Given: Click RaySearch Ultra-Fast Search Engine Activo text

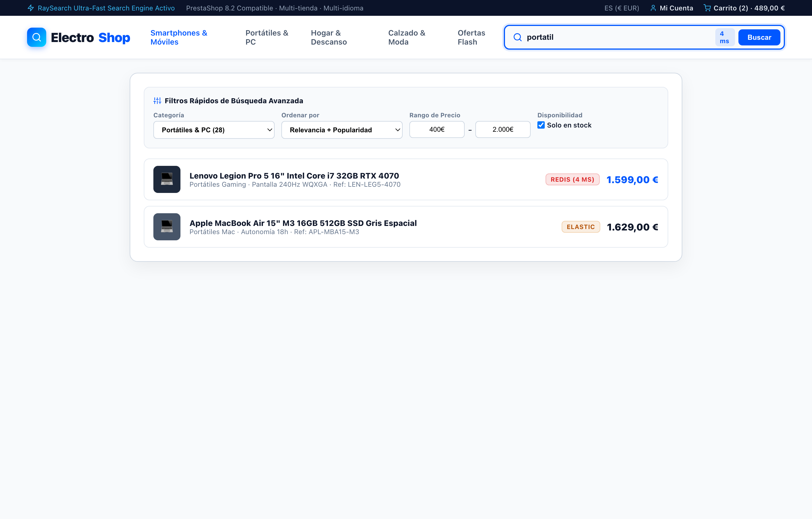Looking at the screenshot, I should point(106,8).
